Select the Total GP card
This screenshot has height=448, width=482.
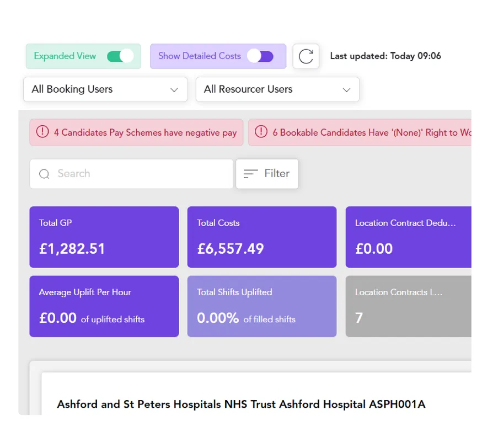pos(104,237)
